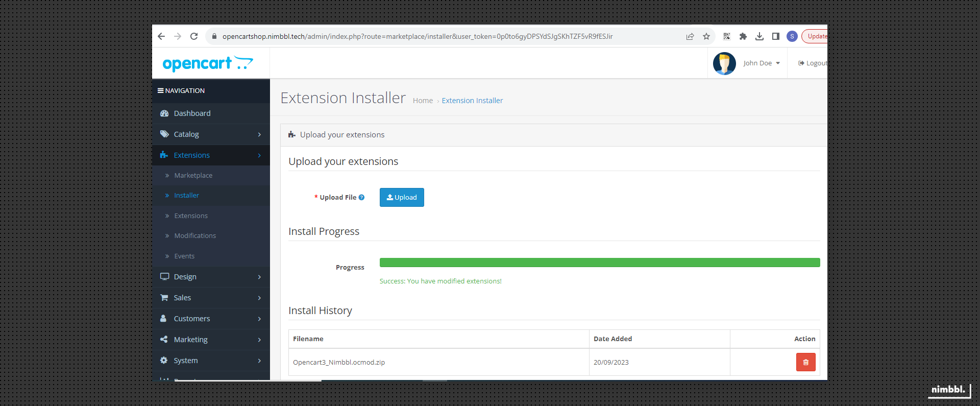Click the browser reload icon
The height and width of the screenshot is (406, 980).
pos(194,36)
